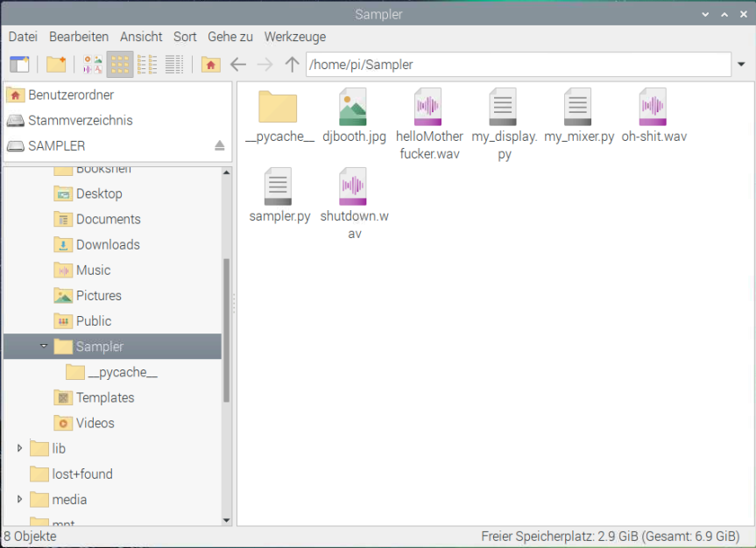Click tree scrollbar down arrow
Viewport: 756px width, 548px height.
coord(227,521)
